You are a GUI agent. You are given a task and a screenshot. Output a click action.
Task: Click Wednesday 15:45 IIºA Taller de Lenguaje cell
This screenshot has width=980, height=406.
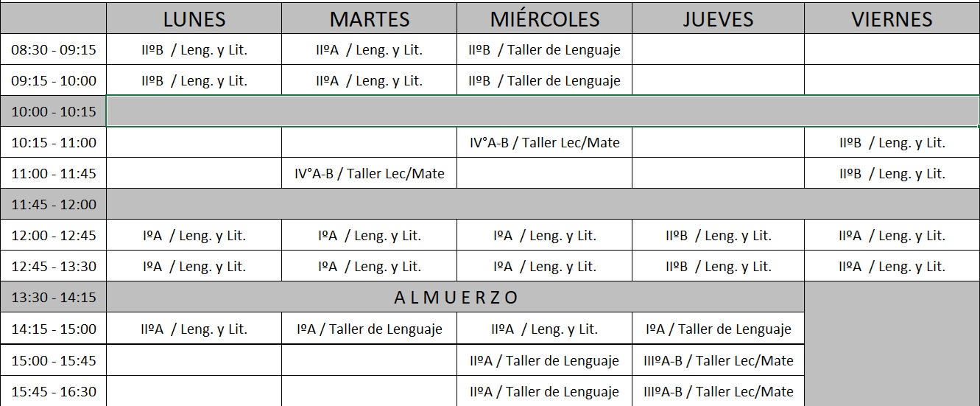[544, 391]
